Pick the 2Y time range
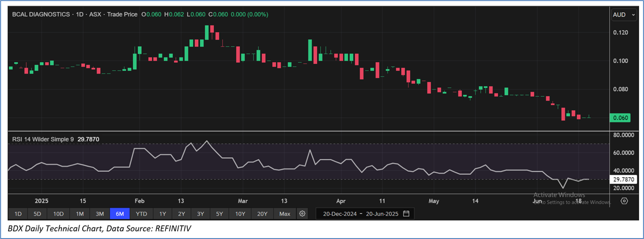The height and width of the screenshot is (239, 644). (x=182, y=214)
